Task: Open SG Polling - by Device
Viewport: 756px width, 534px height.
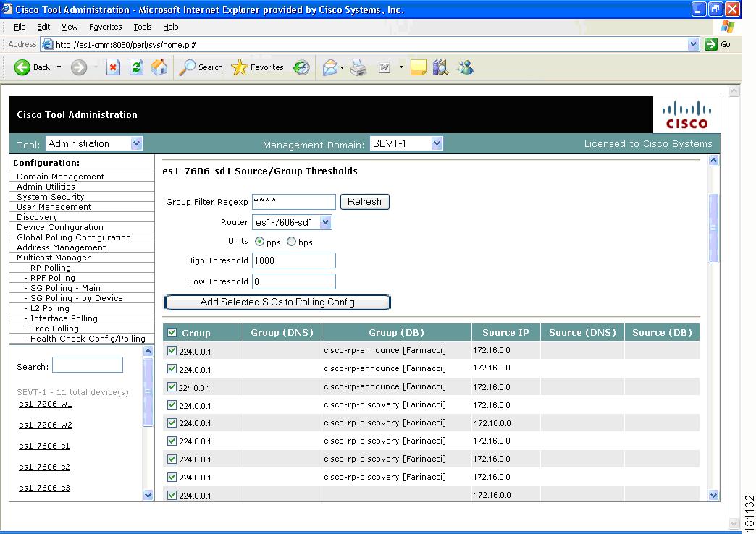Action: [x=77, y=298]
